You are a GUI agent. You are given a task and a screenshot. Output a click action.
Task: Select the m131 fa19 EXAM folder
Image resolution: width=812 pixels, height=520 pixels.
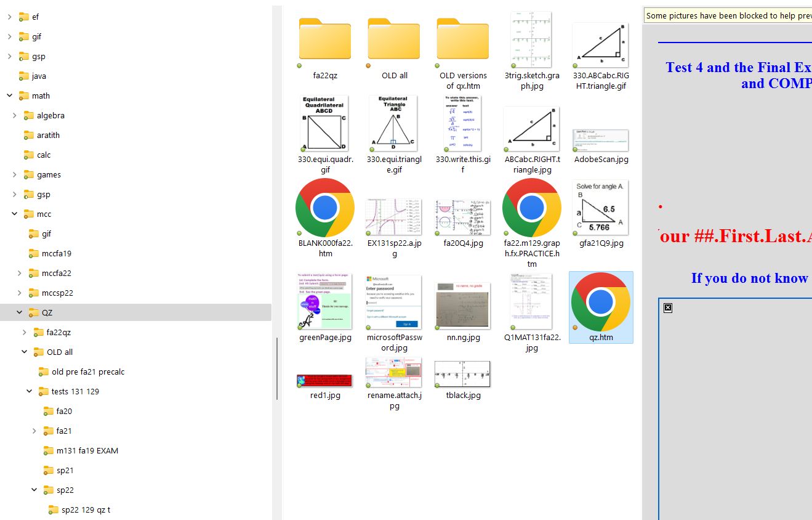point(87,450)
